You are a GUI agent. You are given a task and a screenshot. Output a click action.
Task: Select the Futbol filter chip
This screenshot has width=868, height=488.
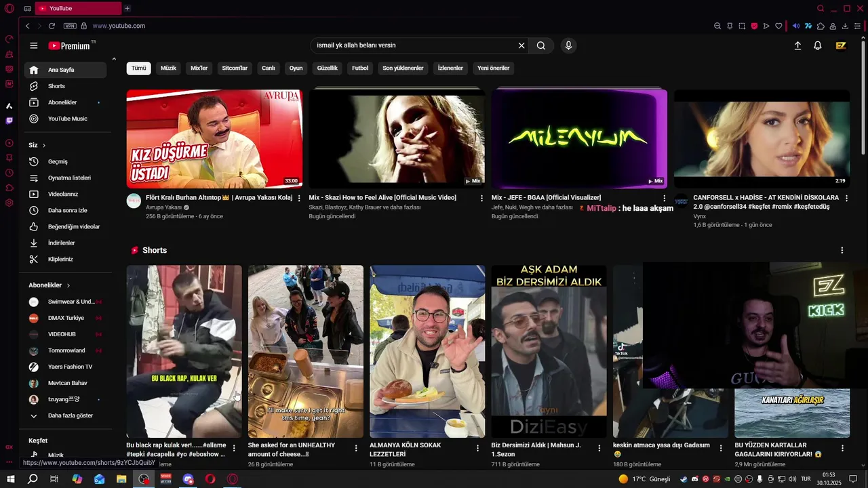(x=360, y=68)
